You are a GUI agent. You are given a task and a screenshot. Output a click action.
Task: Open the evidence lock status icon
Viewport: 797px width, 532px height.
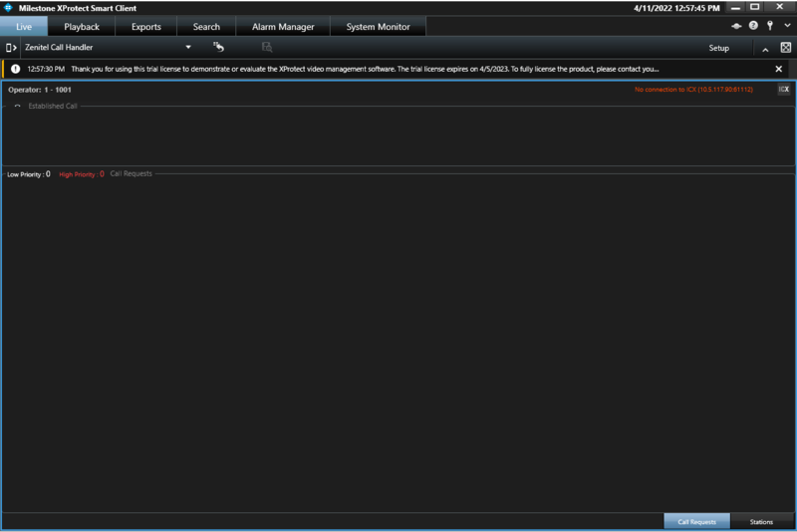click(736, 26)
